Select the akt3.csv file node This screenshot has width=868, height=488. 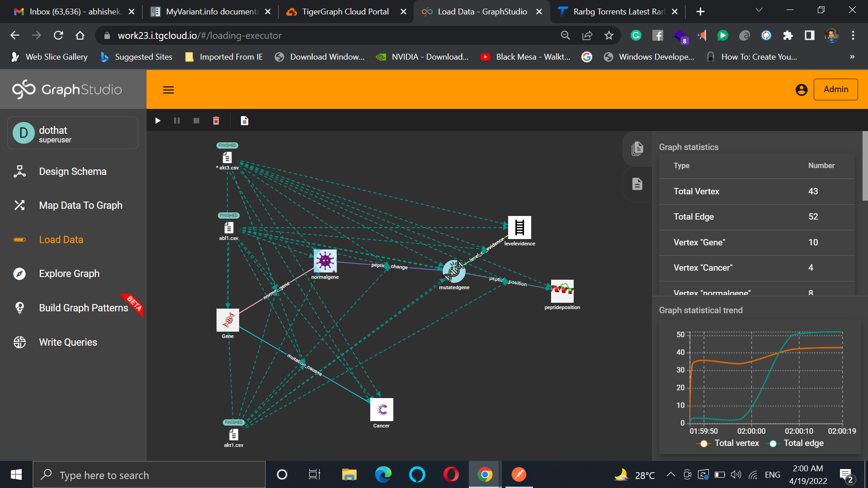tap(227, 158)
